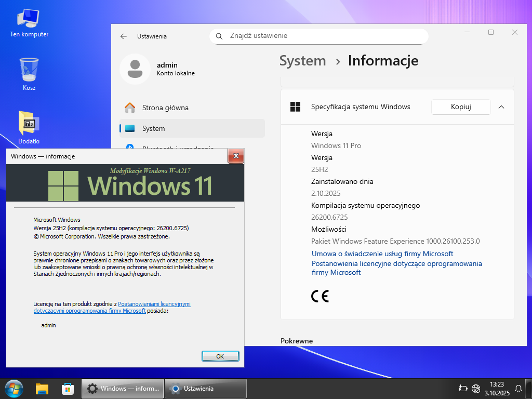
Task: Open the Dodatki 7z folder icon
Action: coord(29,124)
